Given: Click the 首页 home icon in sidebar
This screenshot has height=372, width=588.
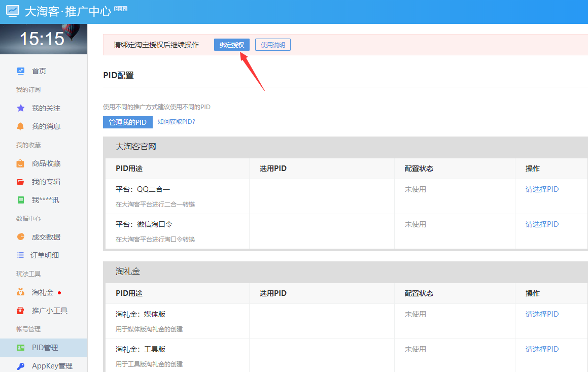Looking at the screenshot, I should pos(20,71).
